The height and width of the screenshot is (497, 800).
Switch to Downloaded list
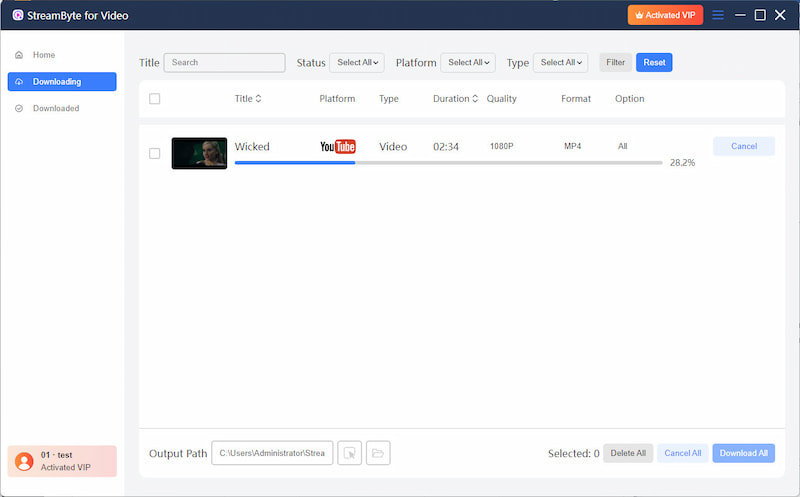click(56, 108)
